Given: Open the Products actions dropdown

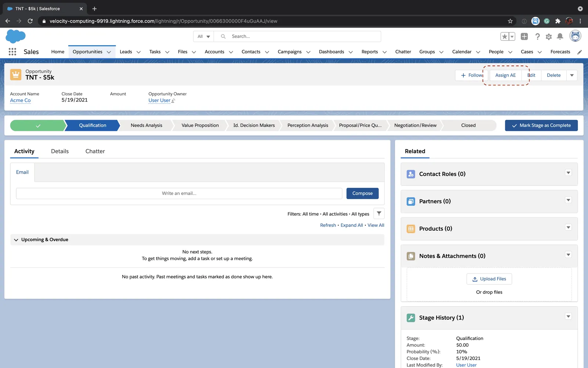Looking at the screenshot, I should [x=568, y=227].
